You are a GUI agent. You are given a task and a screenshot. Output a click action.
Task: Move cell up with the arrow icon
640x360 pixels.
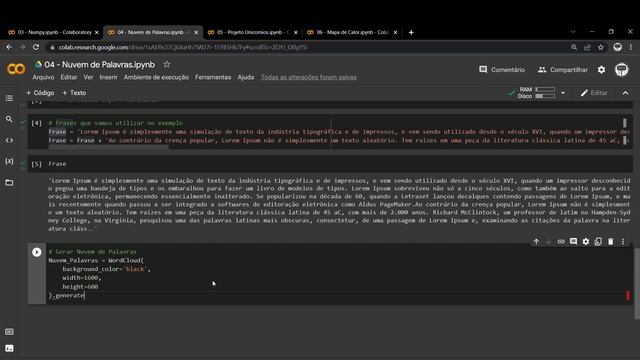pos(536,242)
